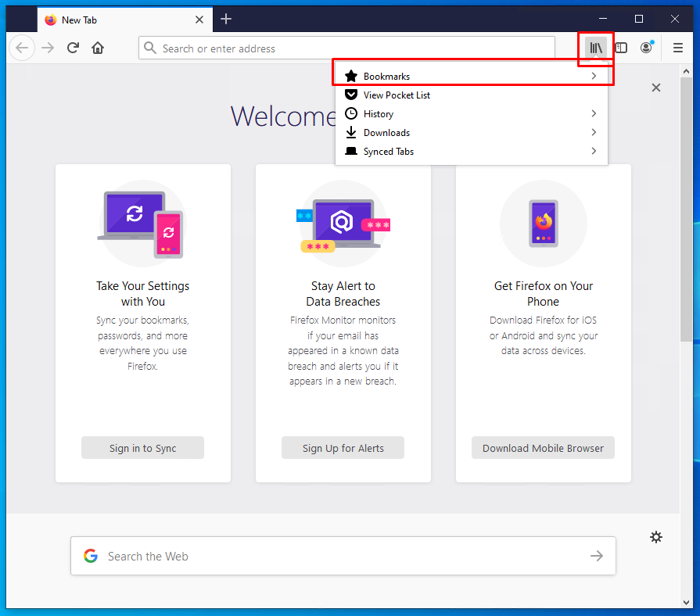Click Take Your Settings with You heading
Image resolution: width=700 pixels, height=616 pixels.
[x=143, y=293]
